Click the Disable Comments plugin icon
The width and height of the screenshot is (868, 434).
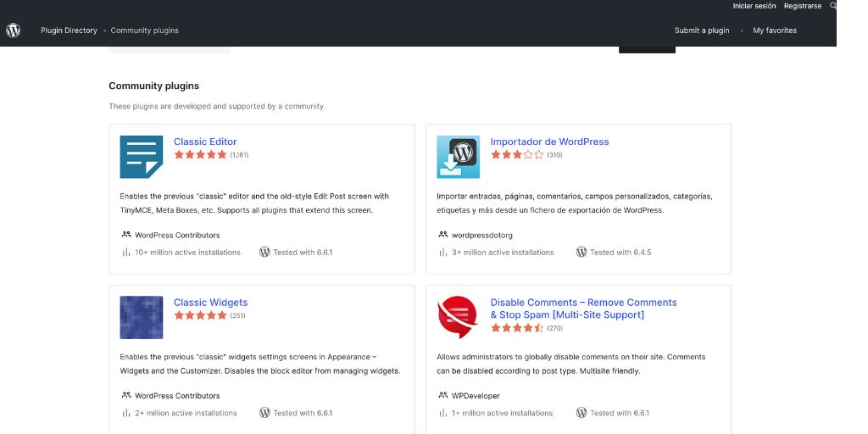click(x=458, y=317)
